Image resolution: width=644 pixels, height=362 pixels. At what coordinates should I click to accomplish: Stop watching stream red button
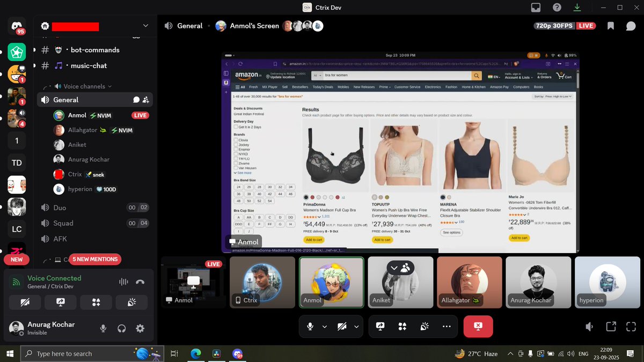(x=478, y=327)
